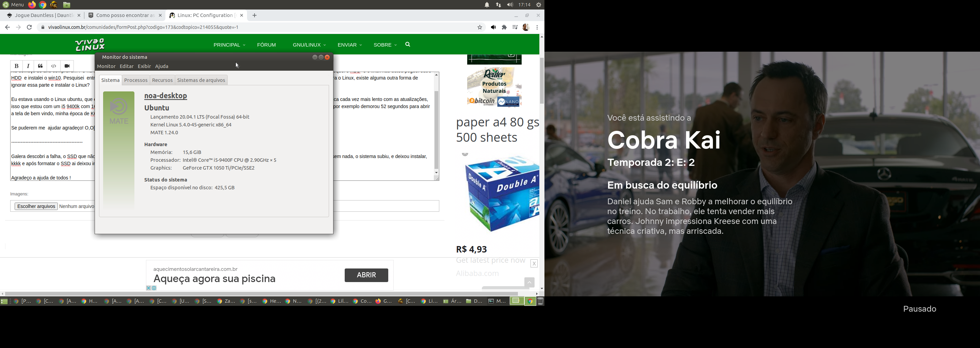The height and width of the screenshot is (348, 980).
Task: Open Chrome extensions puzzle icon
Action: [x=504, y=27]
